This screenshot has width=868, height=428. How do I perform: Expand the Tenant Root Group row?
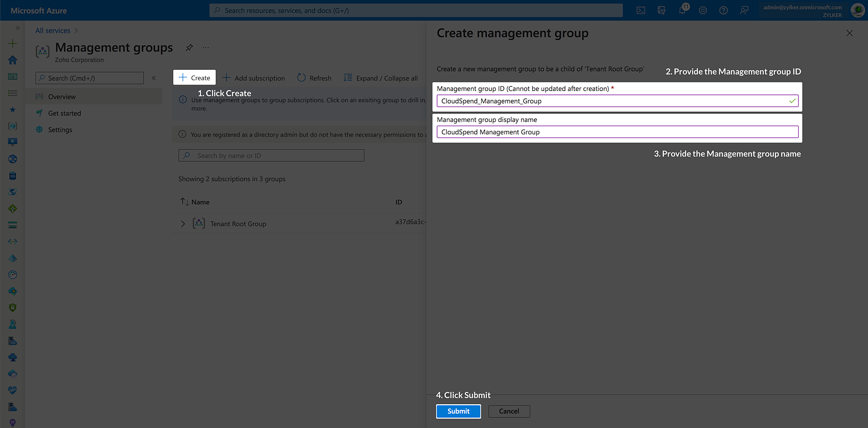click(x=183, y=223)
